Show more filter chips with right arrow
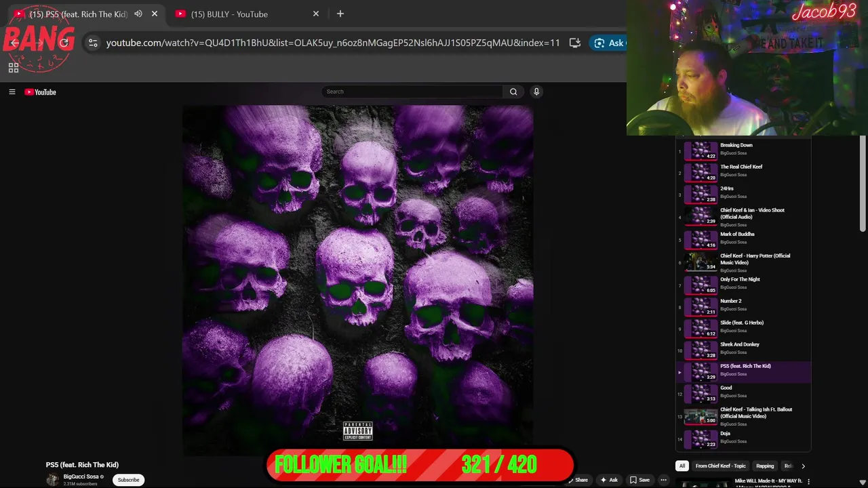868x488 pixels. click(x=803, y=466)
